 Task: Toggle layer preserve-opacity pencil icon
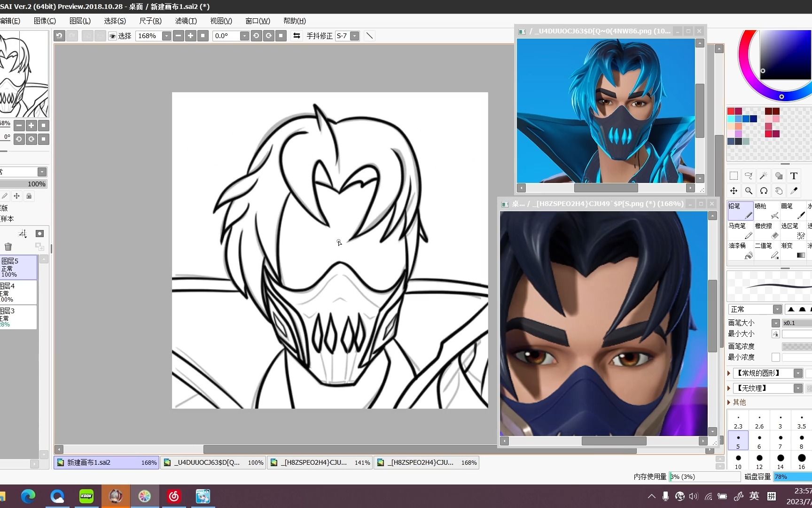4,196
